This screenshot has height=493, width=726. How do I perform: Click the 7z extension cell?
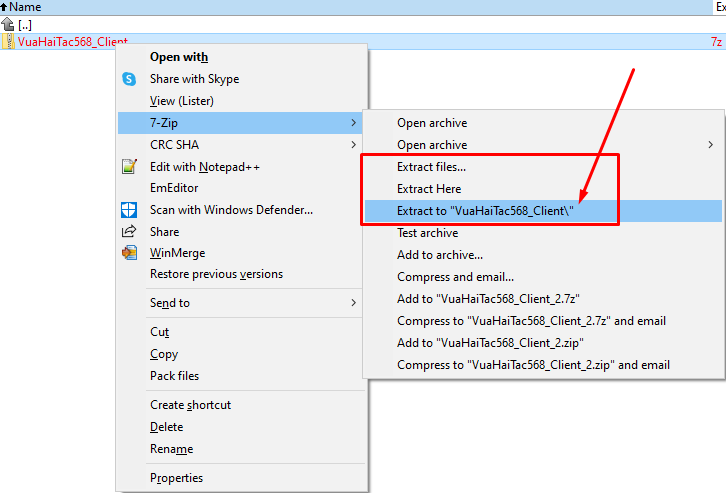716,42
